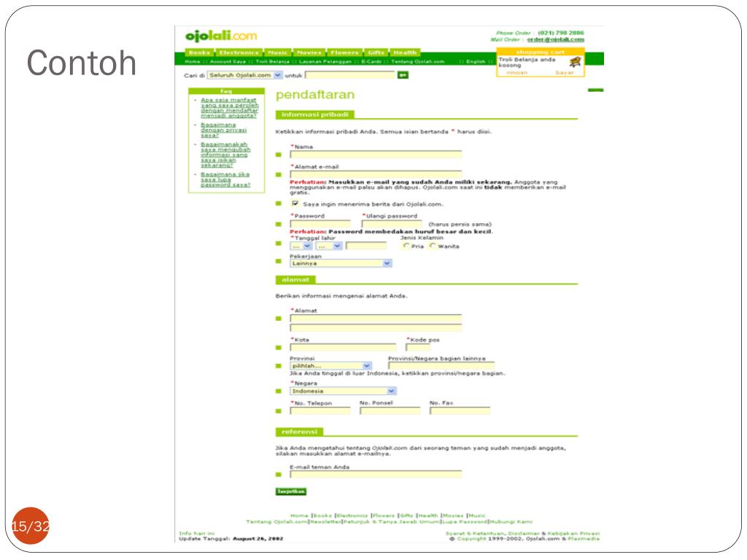Click the Nama input field
The height and width of the screenshot is (560, 747).
[x=376, y=155]
